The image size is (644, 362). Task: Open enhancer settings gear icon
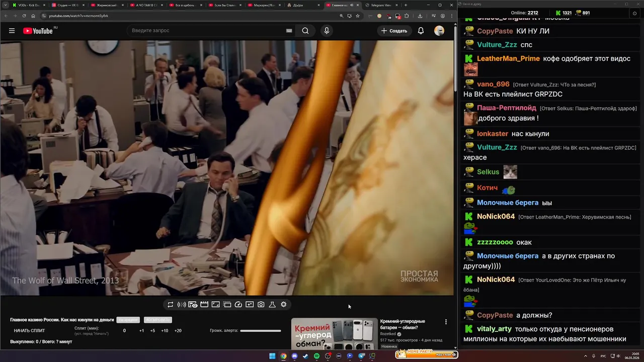(x=284, y=304)
